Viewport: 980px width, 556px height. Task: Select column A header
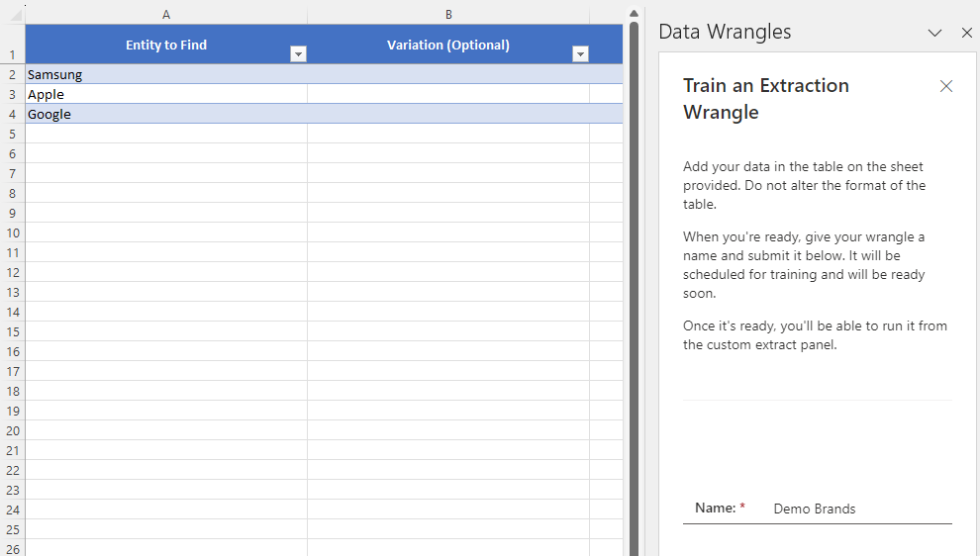[x=166, y=15]
